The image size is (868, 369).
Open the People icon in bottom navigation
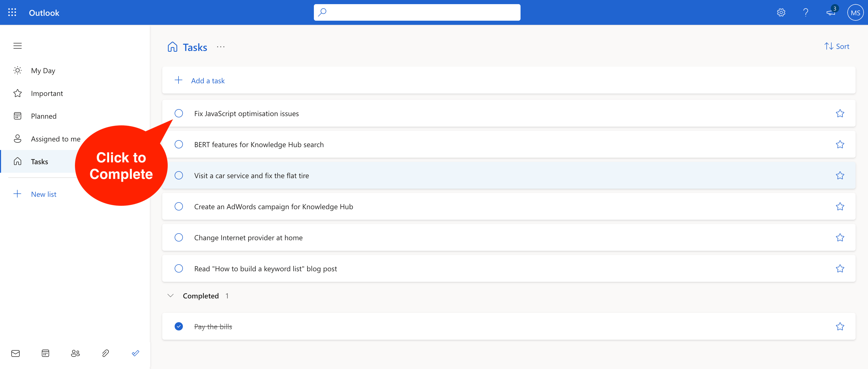tap(75, 353)
